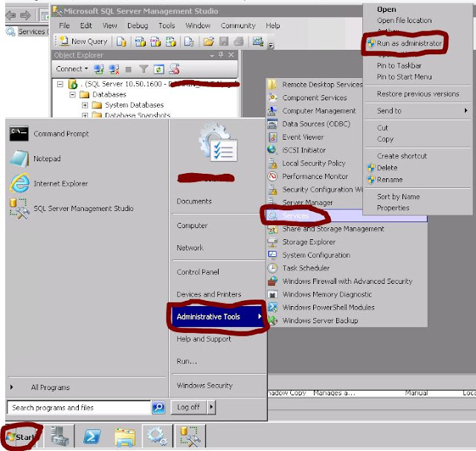Click Windows Security in Start menu
476x451 pixels.
tap(205, 386)
